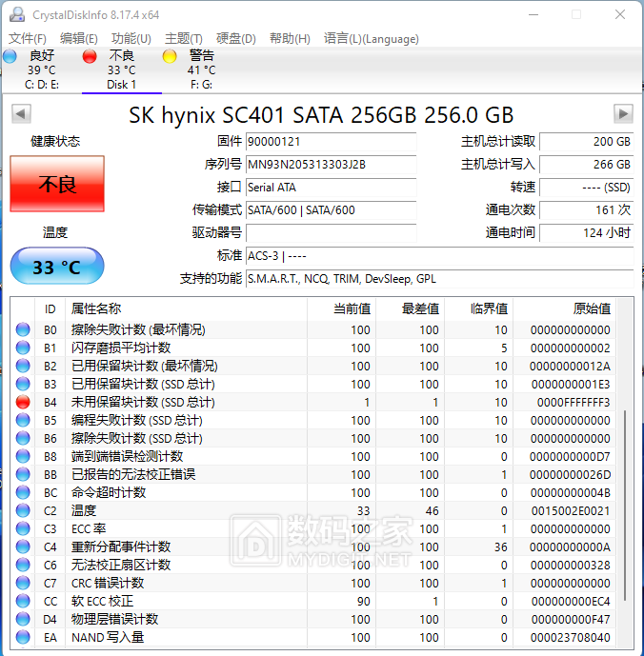
Task: Select attribute name NAND 写入量
Action: pos(108,637)
